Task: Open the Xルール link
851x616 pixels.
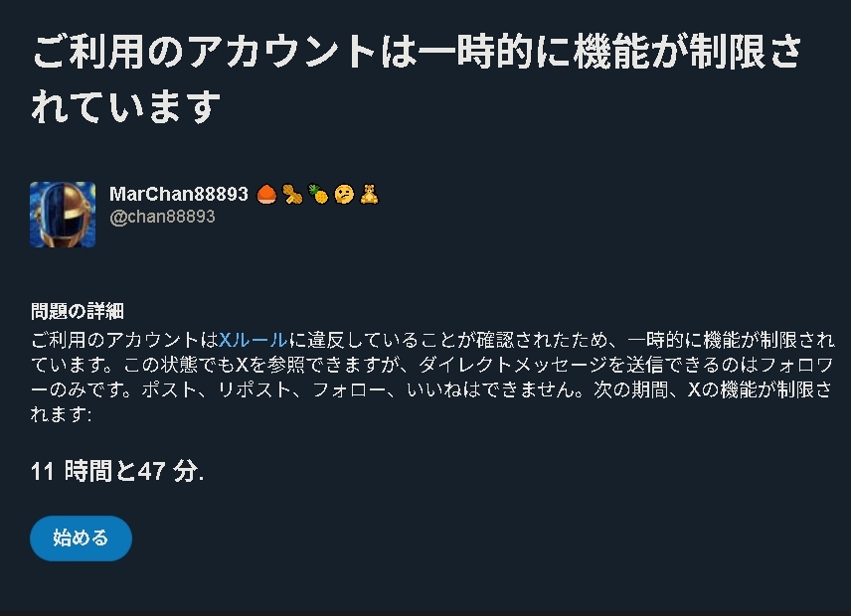Action: pos(253,340)
